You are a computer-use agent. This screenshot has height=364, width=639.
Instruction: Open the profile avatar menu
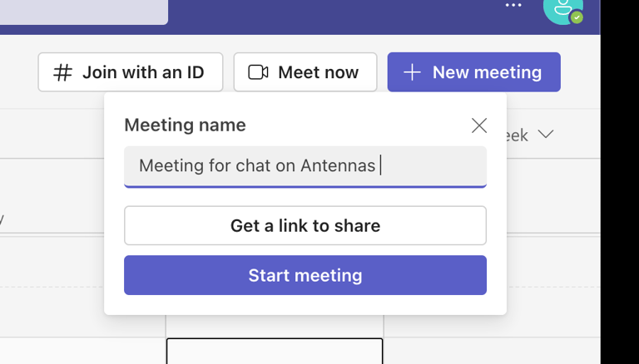click(563, 10)
